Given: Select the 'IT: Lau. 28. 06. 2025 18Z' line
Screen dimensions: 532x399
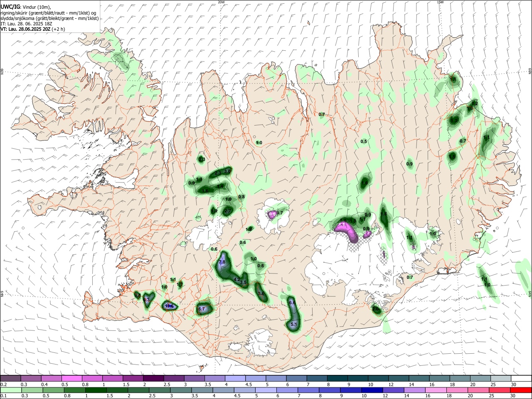Looking at the screenshot, I should 26,24.
